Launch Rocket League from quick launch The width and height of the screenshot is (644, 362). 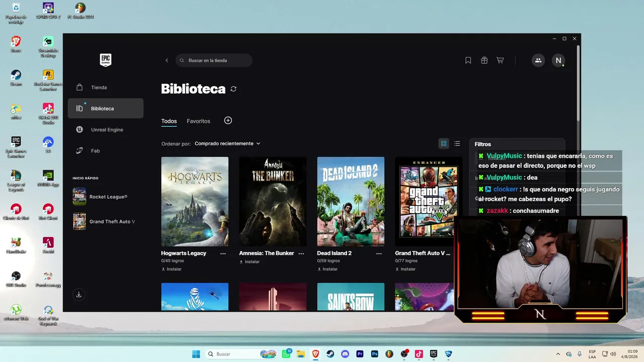point(106,197)
